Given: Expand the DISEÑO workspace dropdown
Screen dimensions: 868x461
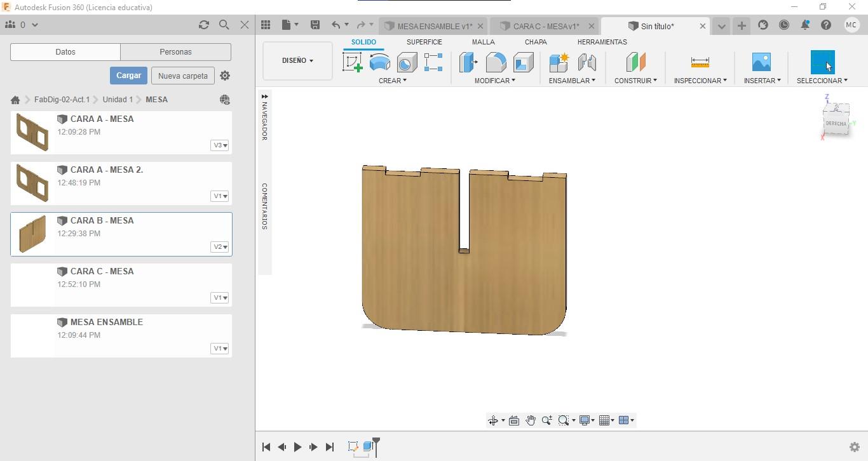Looking at the screenshot, I should point(297,60).
